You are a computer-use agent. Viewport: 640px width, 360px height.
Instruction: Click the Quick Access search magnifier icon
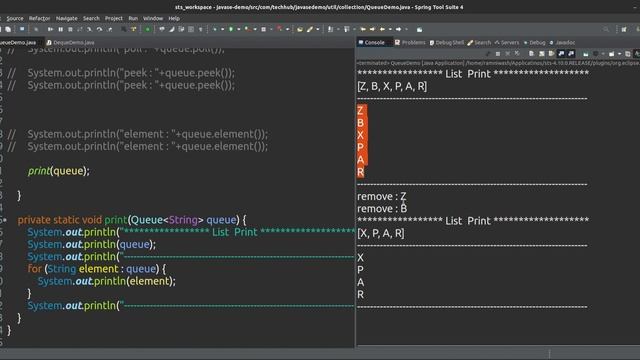pyautogui.click(x=606, y=29)
